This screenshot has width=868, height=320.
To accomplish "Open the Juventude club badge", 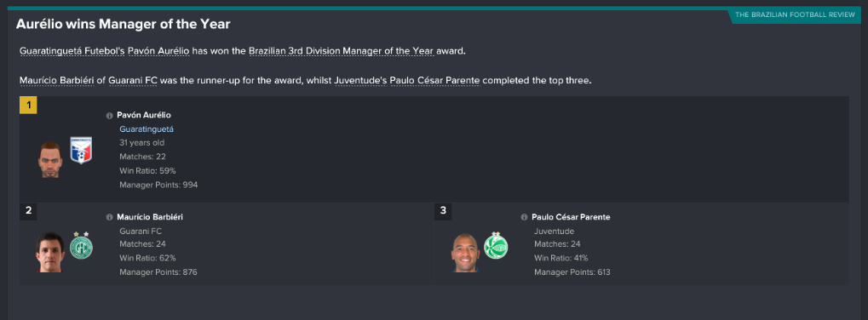I will click(496, 246).
